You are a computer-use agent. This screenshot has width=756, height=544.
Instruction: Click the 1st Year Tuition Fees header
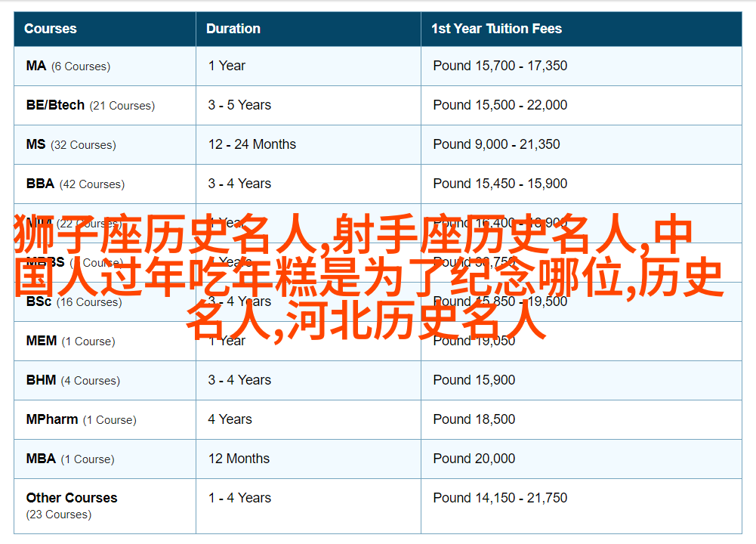tap(496, 29)
